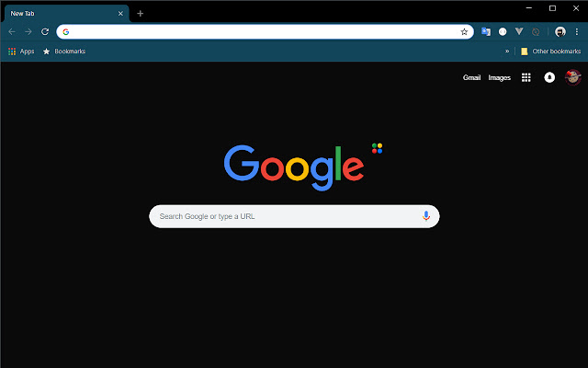588x368 pixels.
Task: Open the Gmail link
Action: tap(471, 77)
